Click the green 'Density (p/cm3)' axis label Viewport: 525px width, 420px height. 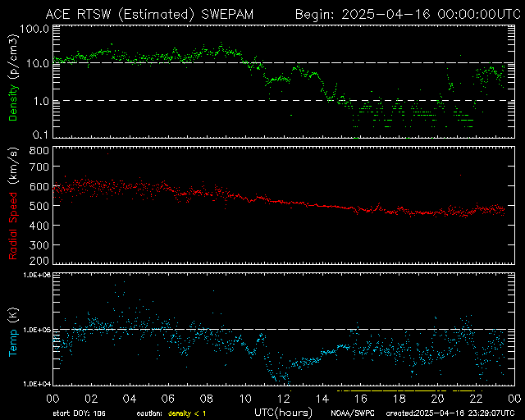click(13, 77)
